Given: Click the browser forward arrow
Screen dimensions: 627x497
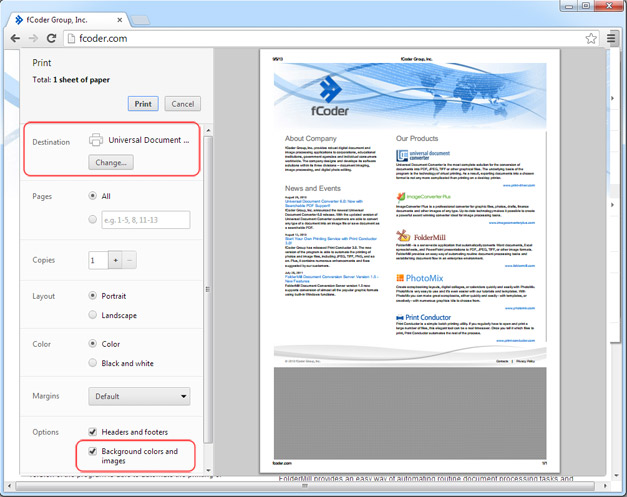Looking at the screenshot, I should (x=34, y=38).
